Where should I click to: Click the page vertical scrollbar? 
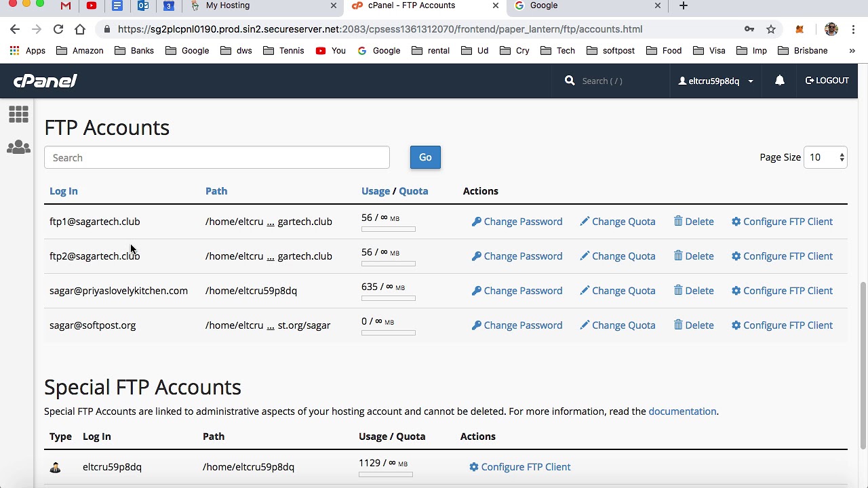(x=863, y=365)
